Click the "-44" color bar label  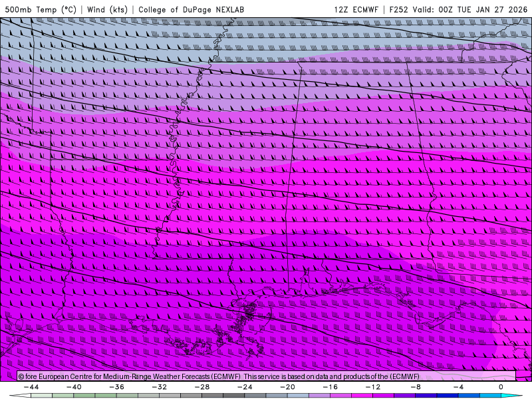[x=31, y=387]
